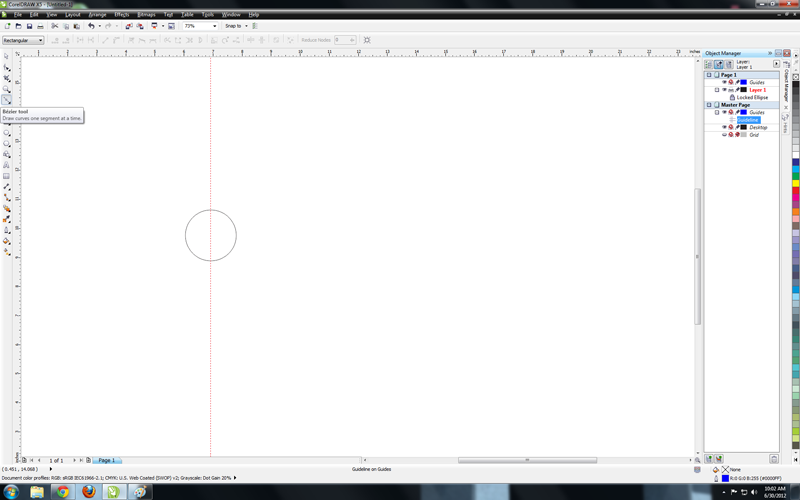This screenshot has width=800, height=500.
Task: Open the Bitmaps menu
Action: (146, 15)
